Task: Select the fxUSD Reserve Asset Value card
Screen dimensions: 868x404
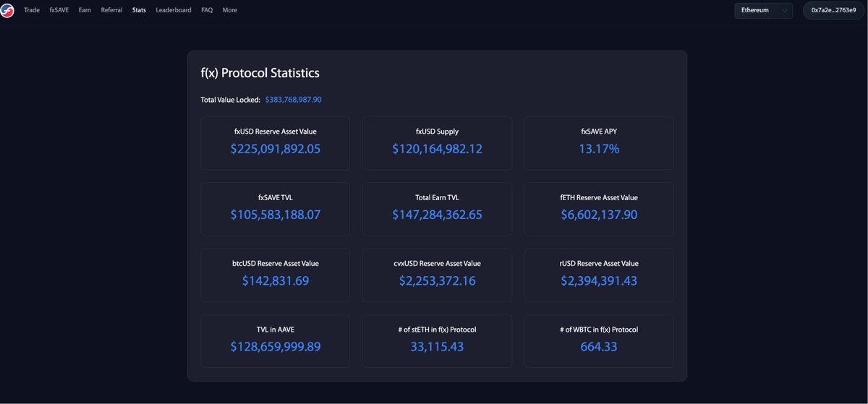Action: pyautogui.click(x=275, y=143)
